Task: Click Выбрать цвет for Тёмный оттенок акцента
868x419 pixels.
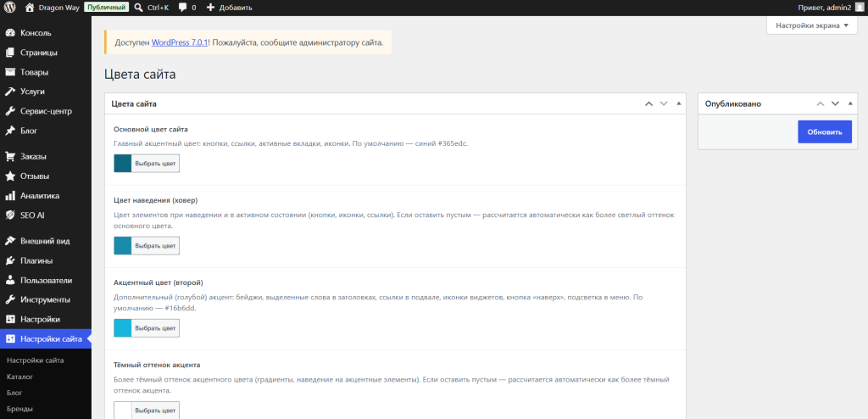Action: pyautogui.click(x=156, y=411)
